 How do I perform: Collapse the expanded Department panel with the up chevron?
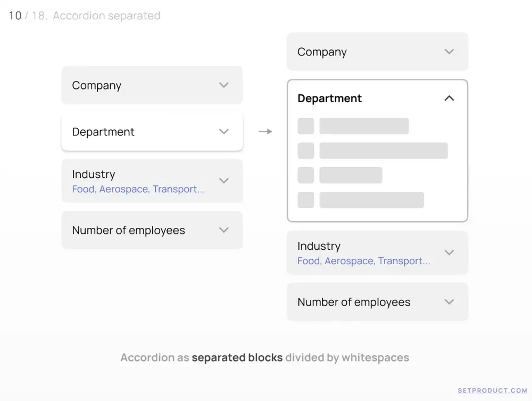[x=449, y=99]
